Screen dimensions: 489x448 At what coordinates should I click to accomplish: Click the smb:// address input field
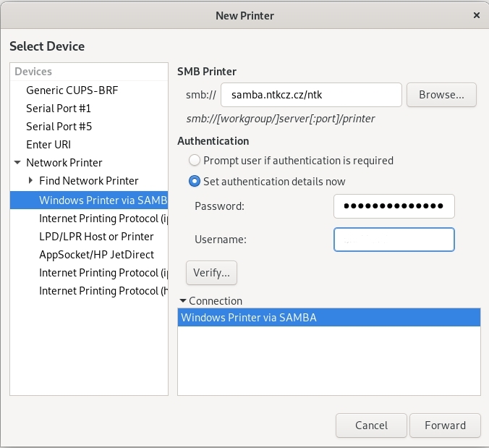pyautogui.click(x=311, y=95)
